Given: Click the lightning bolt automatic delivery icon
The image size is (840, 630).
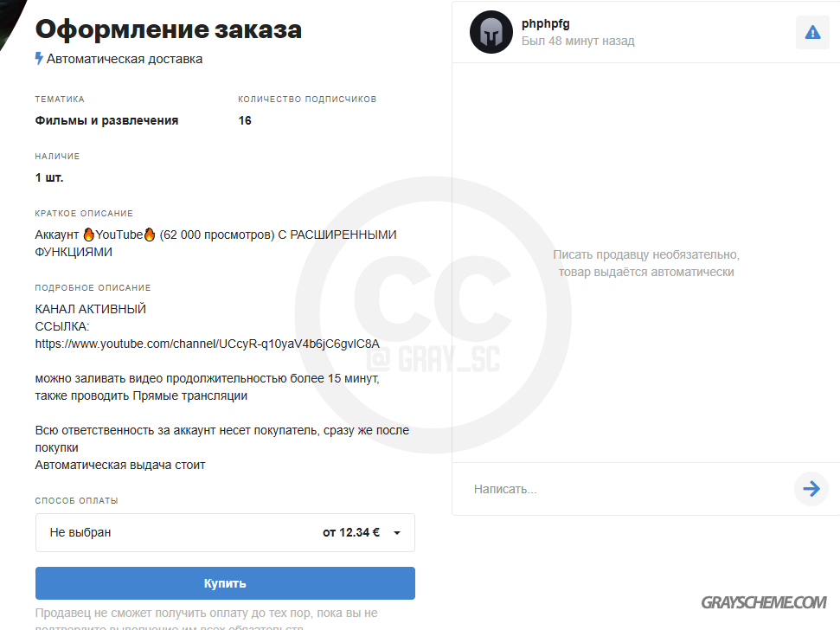Looking at the screenshot, I should 39,58.
